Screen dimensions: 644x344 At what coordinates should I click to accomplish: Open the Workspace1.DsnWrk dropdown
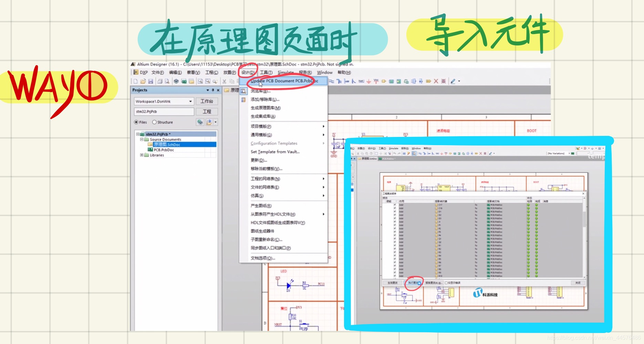[x=190, y=101]
